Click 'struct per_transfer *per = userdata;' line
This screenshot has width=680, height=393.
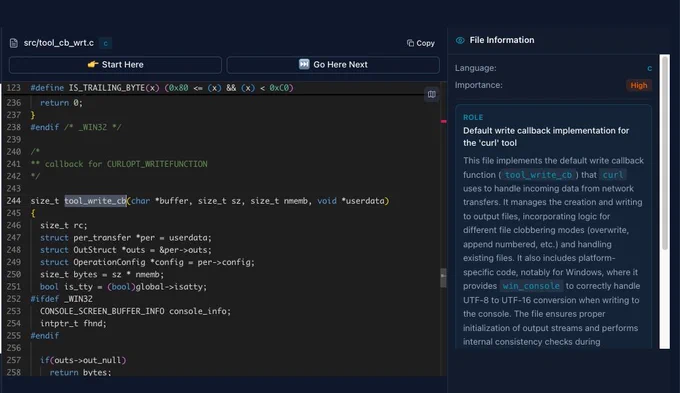click(x=126, y=238)
